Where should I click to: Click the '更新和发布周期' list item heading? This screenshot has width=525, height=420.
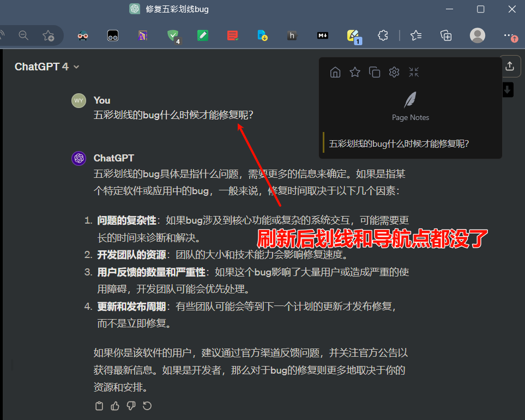131,306
